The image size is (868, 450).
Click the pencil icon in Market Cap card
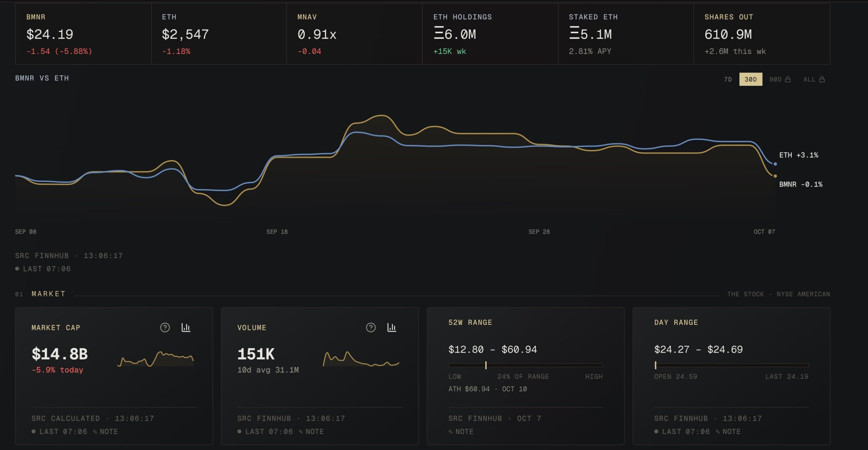click(x=95, y=432)
